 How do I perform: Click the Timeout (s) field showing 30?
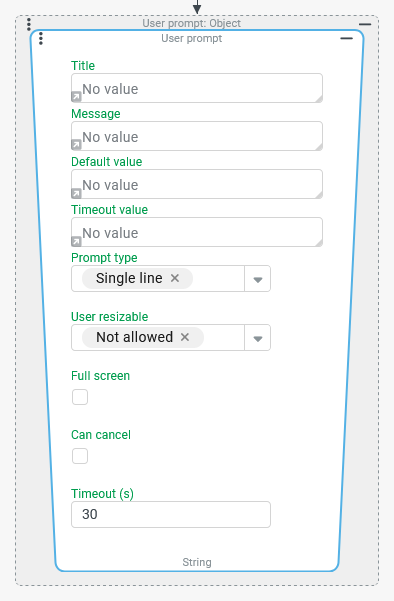coord(171,514)
